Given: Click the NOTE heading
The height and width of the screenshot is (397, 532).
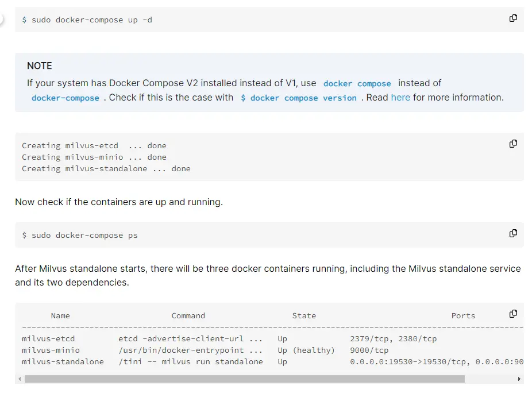Looking at the screenshot, I should (x=40, y=65).
